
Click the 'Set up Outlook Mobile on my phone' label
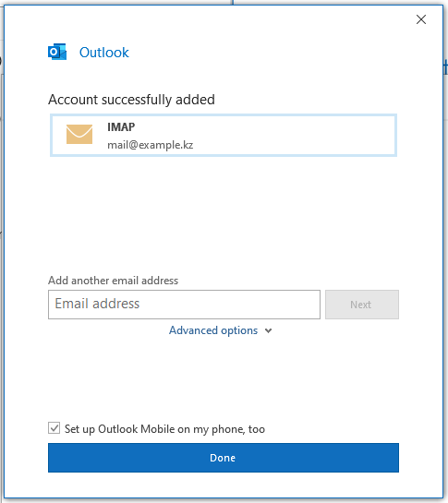(x=164, y=429)
